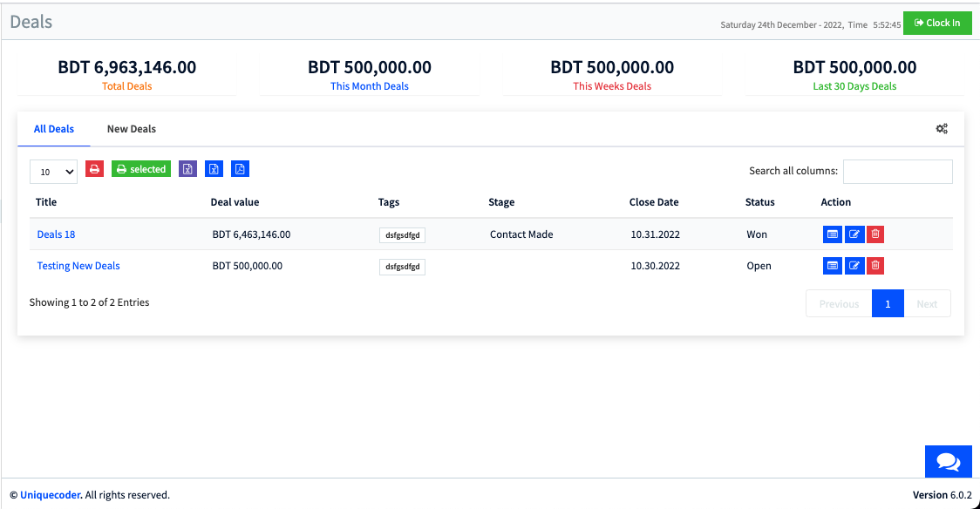Image resolution: width=980 pixels, height=509 pixels.
Task: Click the purple Excel export icon
Action: pyautogui.click(x=187, y=169)
